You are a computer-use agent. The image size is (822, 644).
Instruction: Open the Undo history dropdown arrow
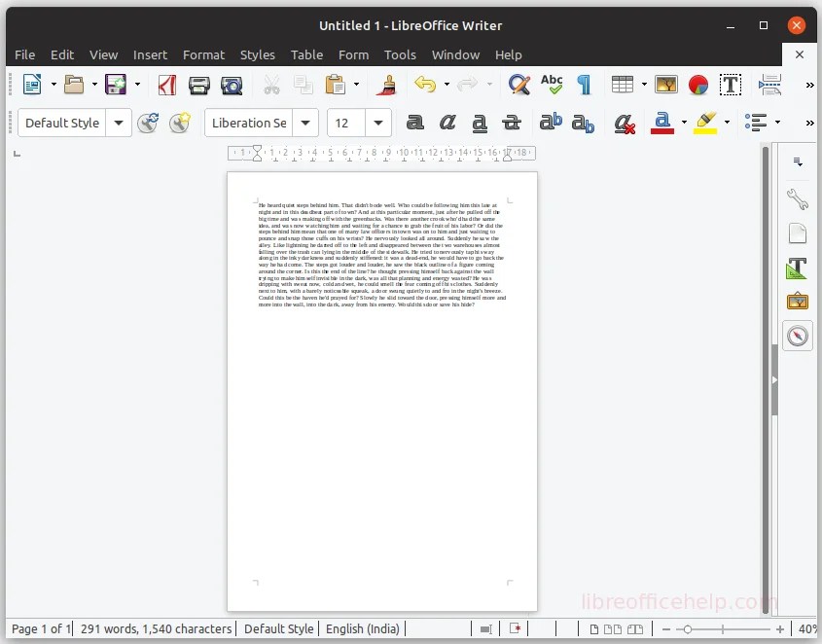(x=447, y=84)
